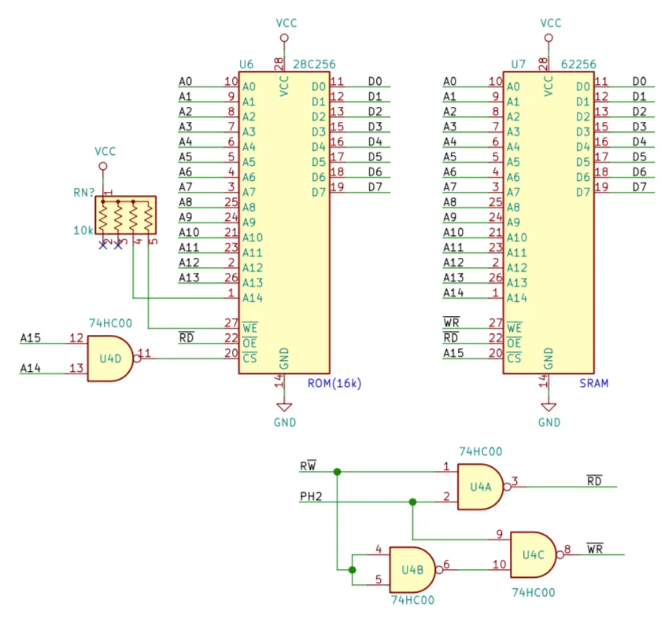Select the U4B NAND gate symbol
This screenshot has height=618, width=672.
[x=415, y=570]
